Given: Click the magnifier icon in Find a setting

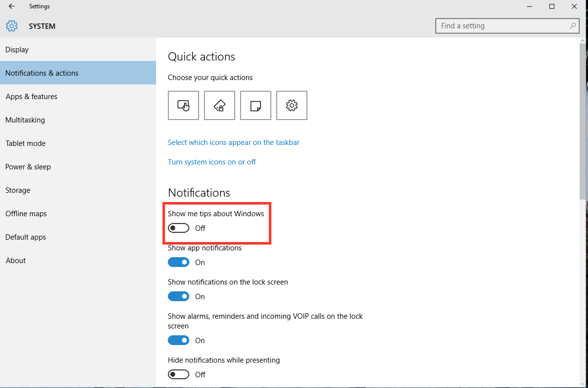Looking at the screenshot, I should [x=572, y=25].
